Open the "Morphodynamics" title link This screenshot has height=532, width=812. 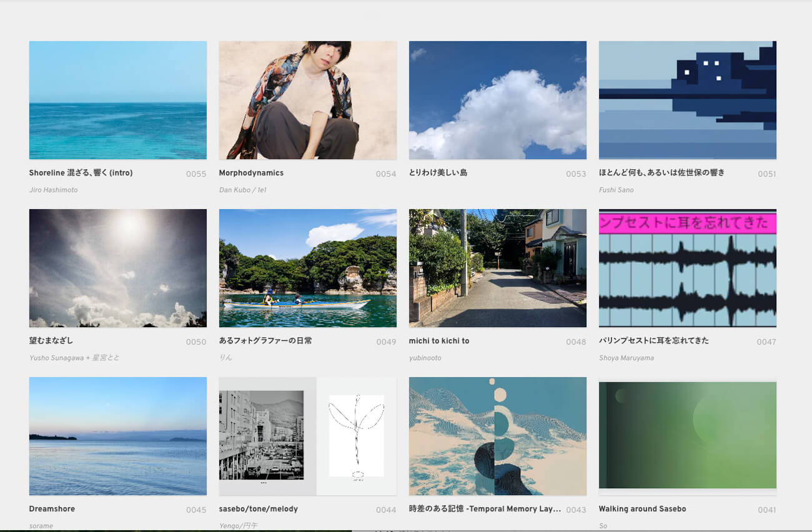(251, 173)
